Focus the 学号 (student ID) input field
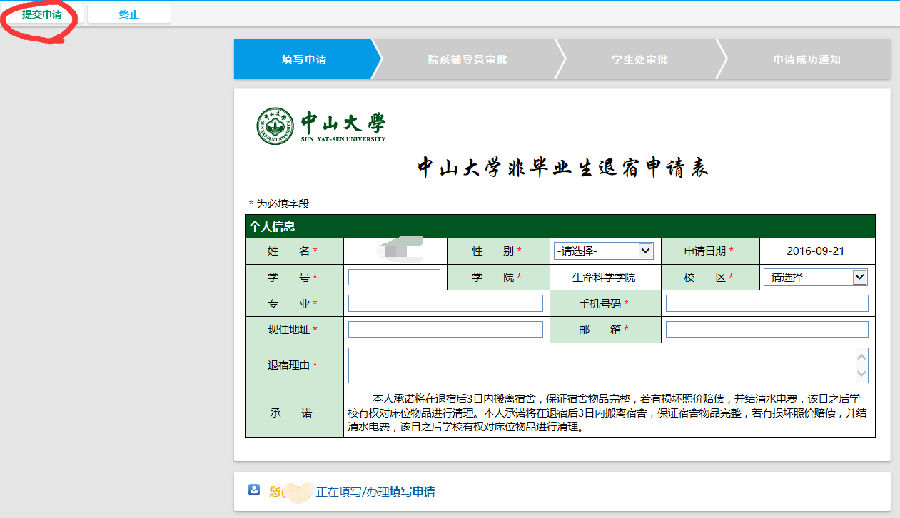This screenshot has height=518, width=900. pos(394,278)
